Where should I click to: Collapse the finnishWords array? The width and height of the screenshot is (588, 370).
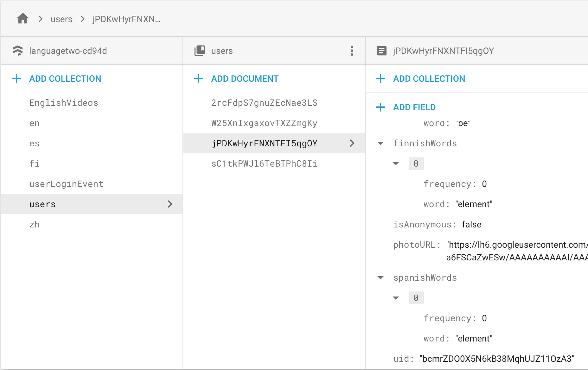coord(380,144)
